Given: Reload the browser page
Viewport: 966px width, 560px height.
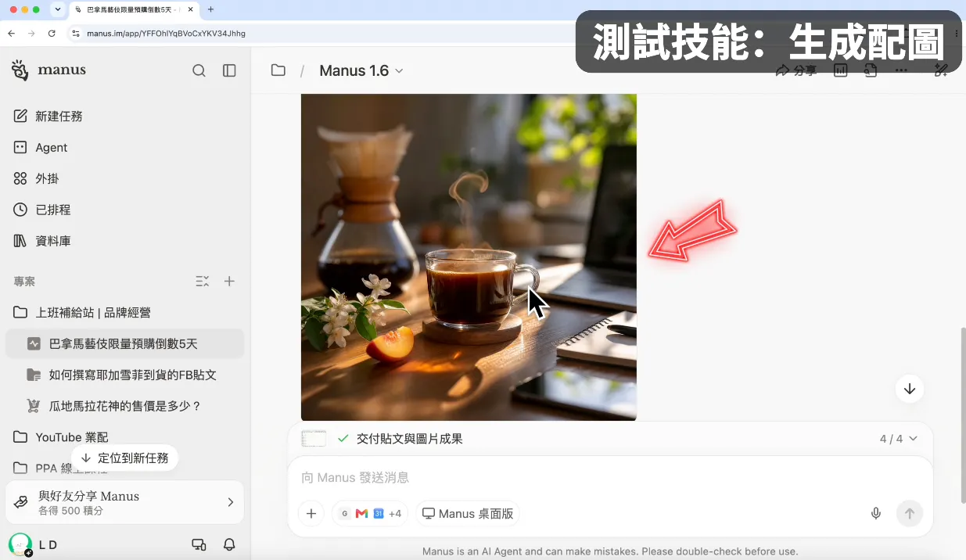Looking at the screenshot, I should [52, 34].
